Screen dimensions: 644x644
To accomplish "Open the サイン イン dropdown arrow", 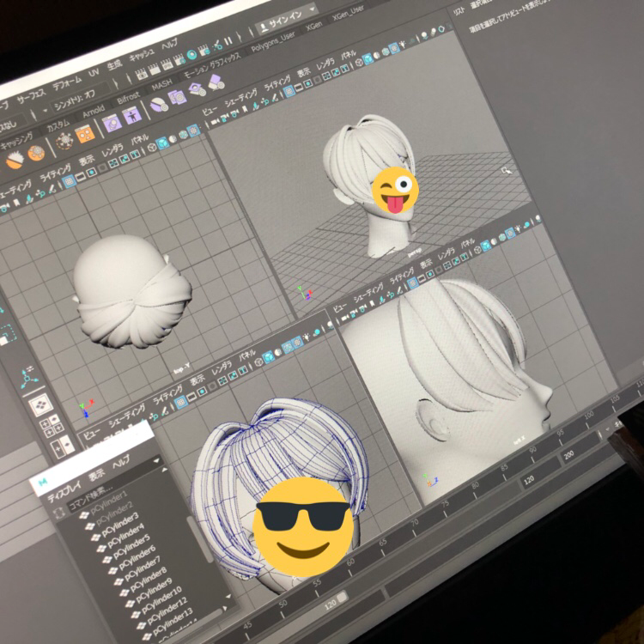I will click(x=313, y=9).
